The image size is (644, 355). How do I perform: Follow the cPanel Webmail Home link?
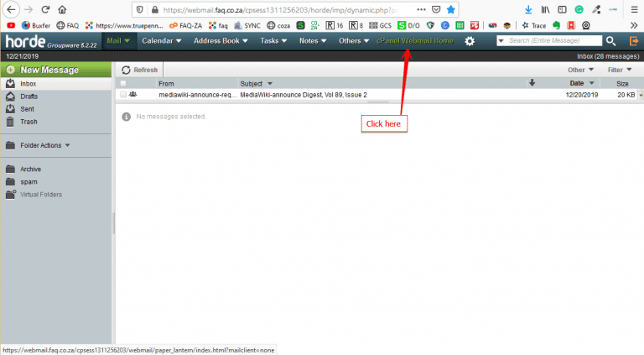pos(415,40)
